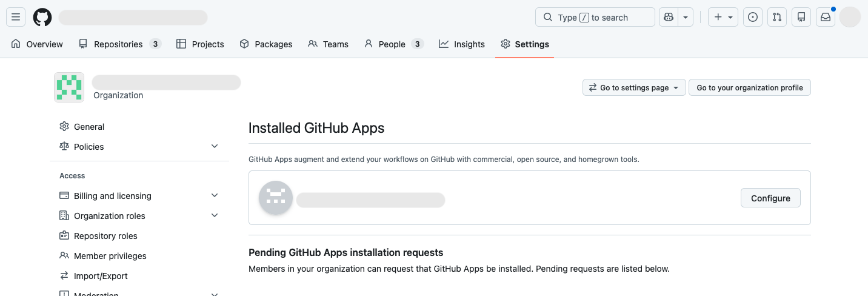This screenshot has height=296, width=868.
Task: Click the Billing credit card icon
Action: tap(64, 195)
